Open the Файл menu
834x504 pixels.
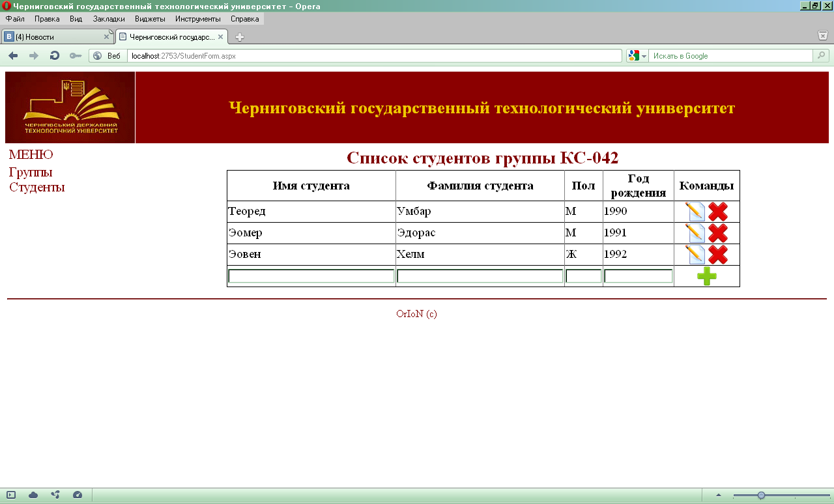pyautogui.click(x=15, y=19)
